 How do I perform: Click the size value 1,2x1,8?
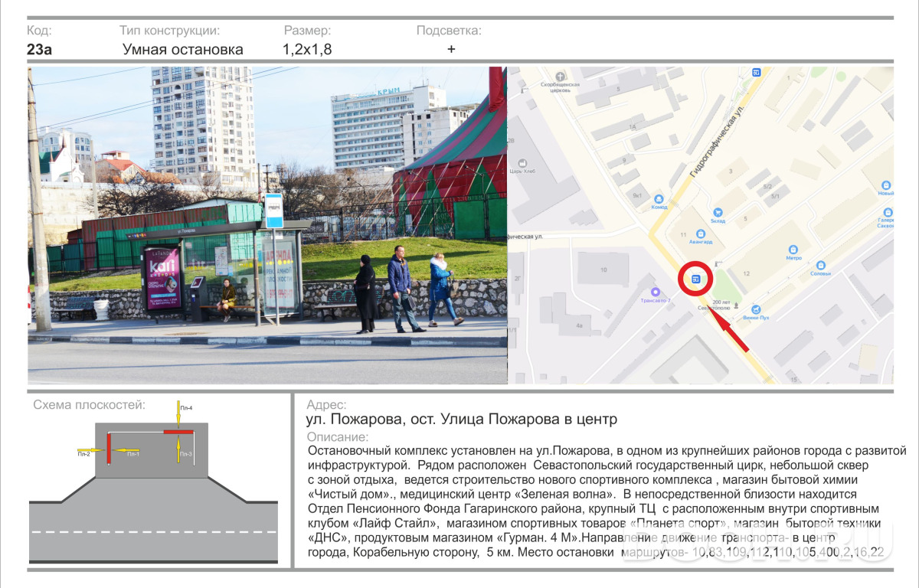coord(307,49)
